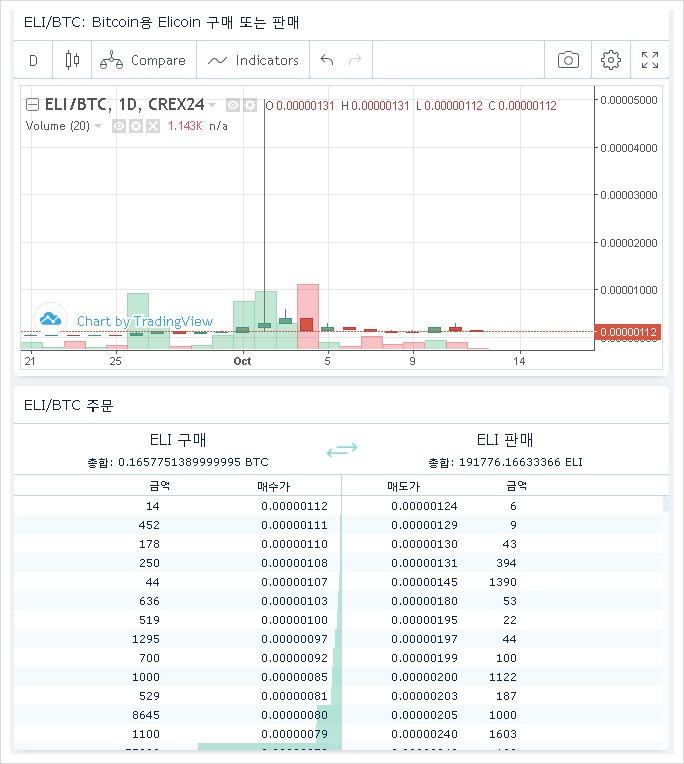This screenshot has width=684, height=764.
Task: Select buy order at price 0.00000110
Action: click(178, 544)
